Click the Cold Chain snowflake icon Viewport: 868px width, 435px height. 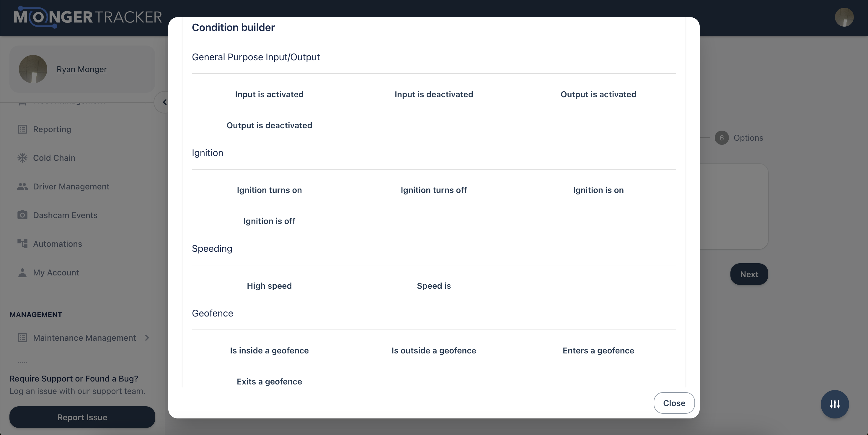coord(22,158)
